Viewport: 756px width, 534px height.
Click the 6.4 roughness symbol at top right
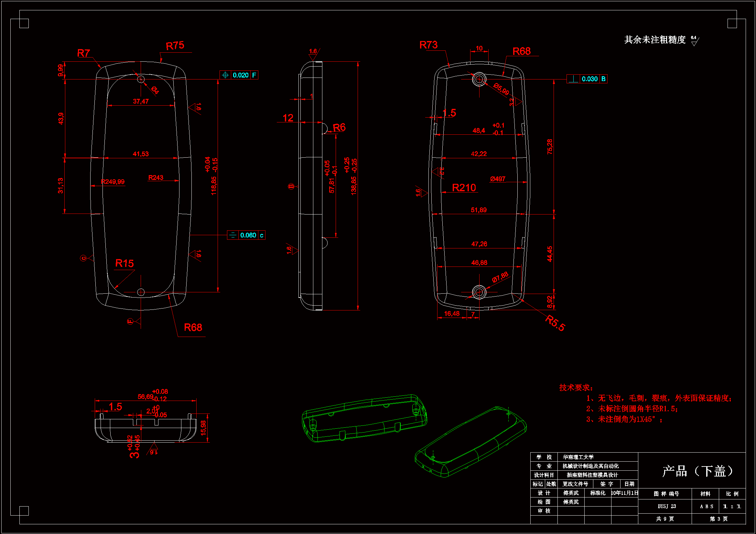[695, 41]
